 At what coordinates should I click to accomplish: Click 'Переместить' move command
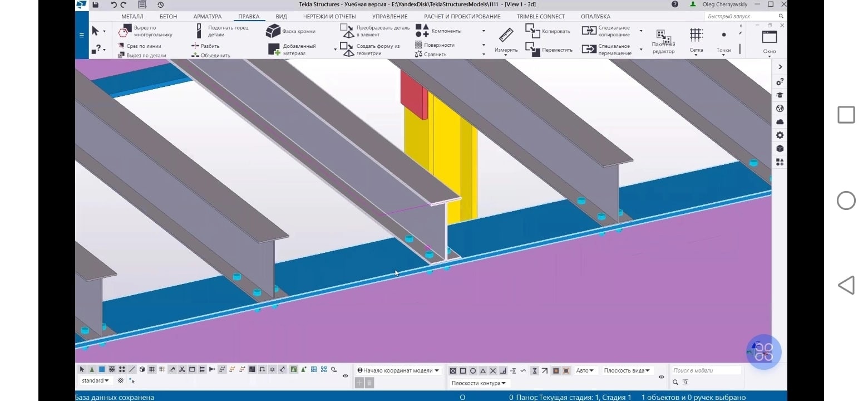[549, 50]
